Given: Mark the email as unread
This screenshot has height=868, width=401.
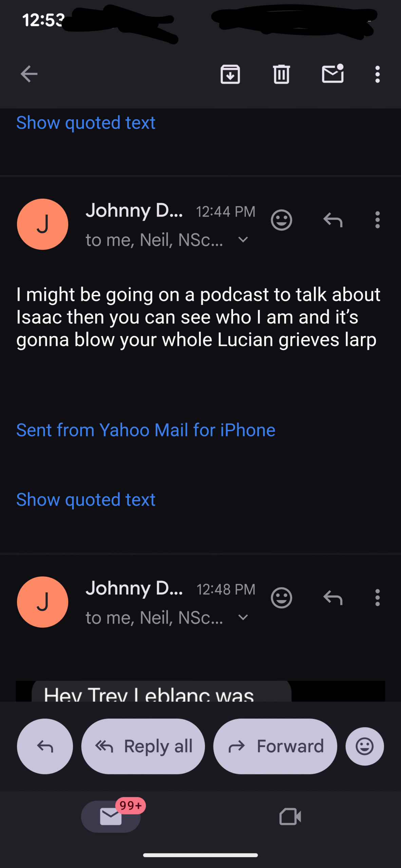Looking at the screenshot, I should pyautogui.click(x=332, y=74).
